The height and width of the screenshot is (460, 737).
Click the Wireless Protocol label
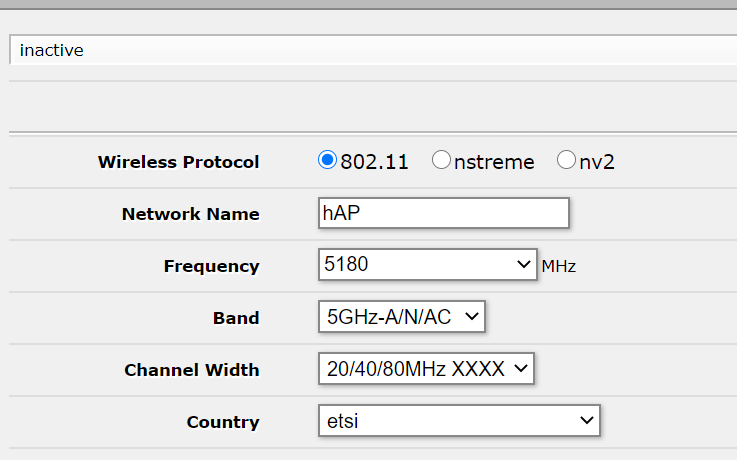pyautogui.click(x=178, y=162)
